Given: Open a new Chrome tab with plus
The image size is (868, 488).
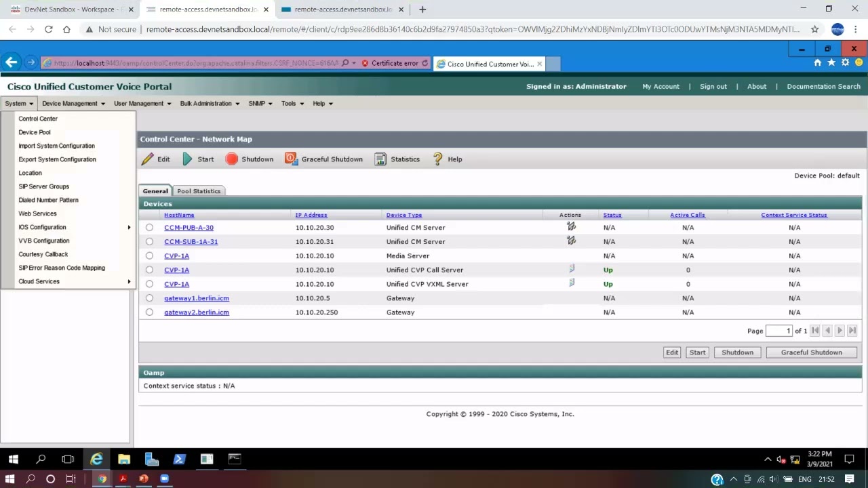Looking at the screenshot, I should [x=422, y=9].
